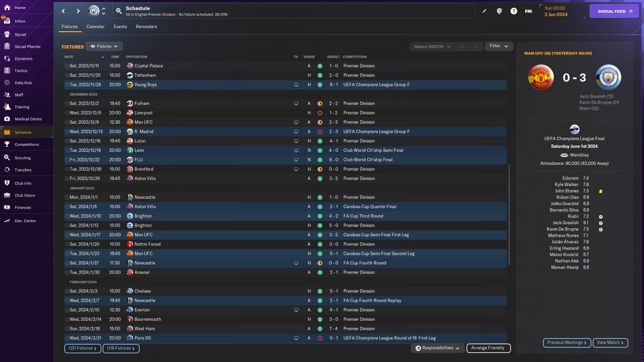Image resolution: width=644 pixels, height=362 pixels.
Task: Toggle the circle beside the Fri, 2023/12/22 fixture
Action: (67, 160)
